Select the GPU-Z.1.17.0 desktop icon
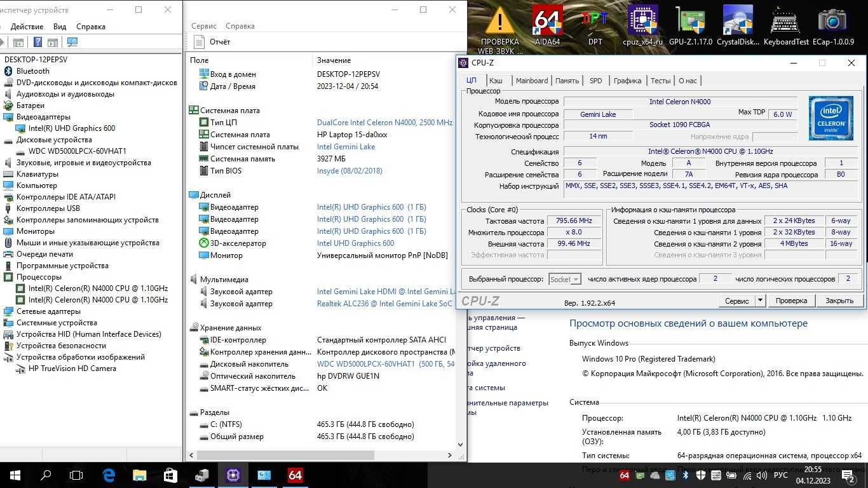868x488 pixels. [x=691, y=25]
